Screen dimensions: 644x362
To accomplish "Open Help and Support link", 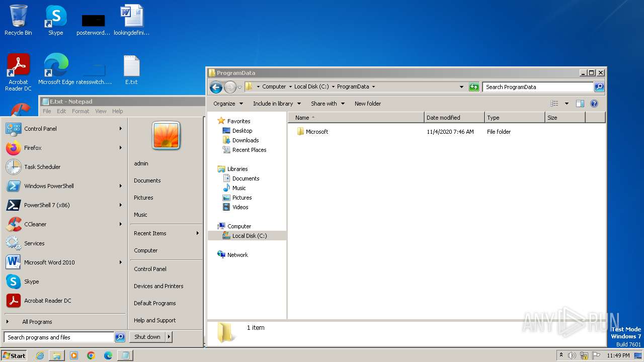I will 154,320.
